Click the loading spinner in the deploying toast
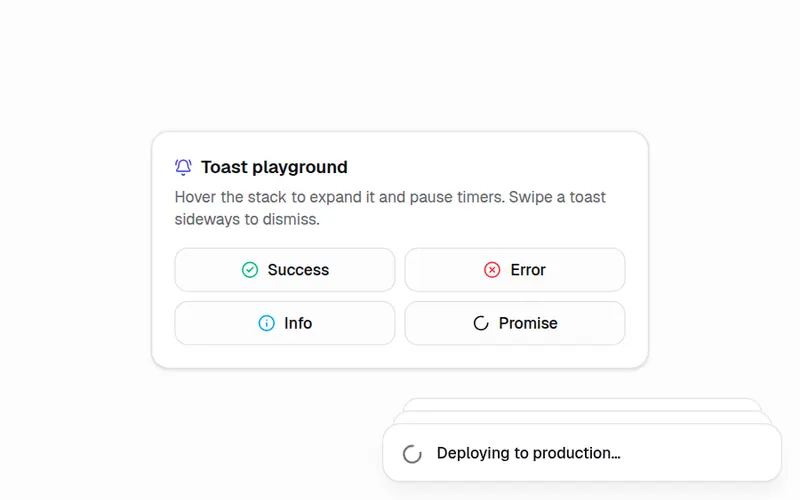 pos(412,454)
